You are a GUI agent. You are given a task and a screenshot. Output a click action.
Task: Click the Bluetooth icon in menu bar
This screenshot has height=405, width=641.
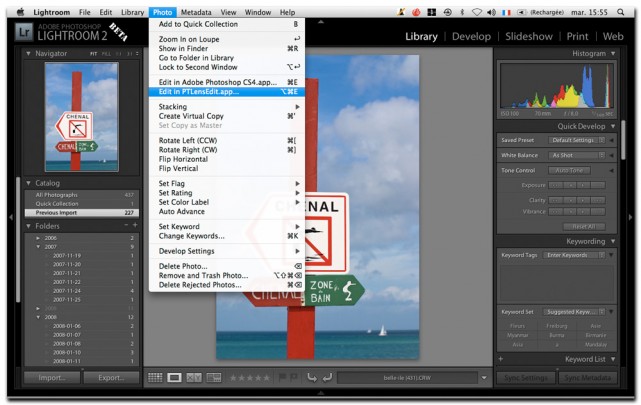[x=462, y=12]
